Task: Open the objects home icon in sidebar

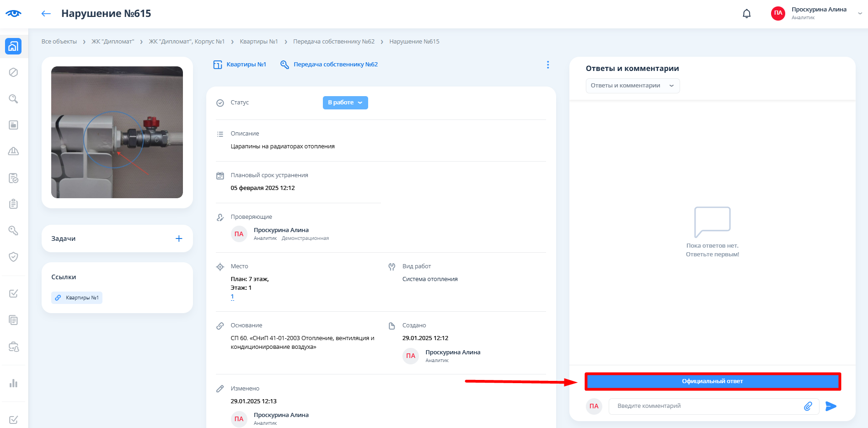Action: [13, 46]
